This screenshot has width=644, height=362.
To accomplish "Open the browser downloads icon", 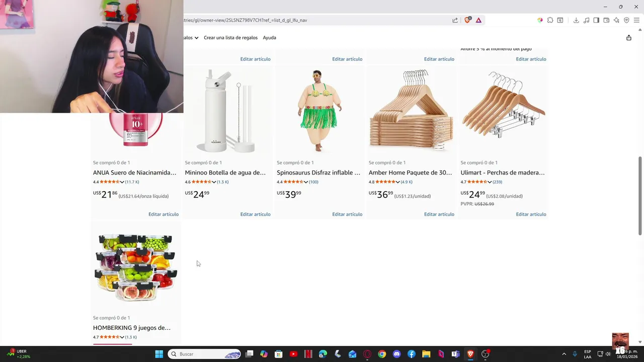I will 576,20.
